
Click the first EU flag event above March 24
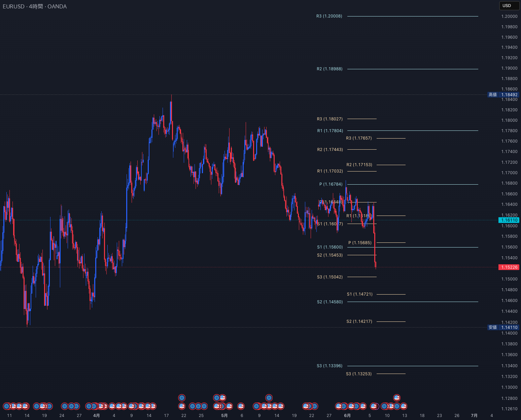point(65,406)
